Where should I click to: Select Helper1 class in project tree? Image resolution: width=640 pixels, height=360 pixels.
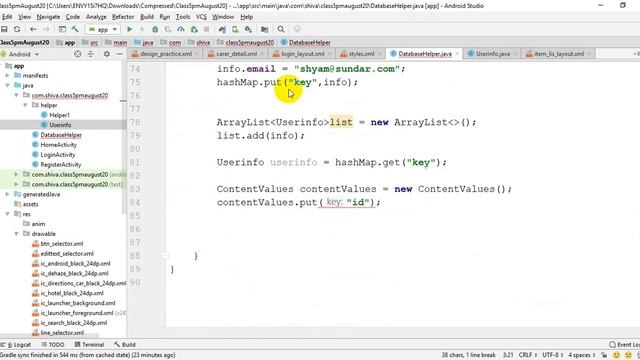pyautogui.click(x=60, y=115)
